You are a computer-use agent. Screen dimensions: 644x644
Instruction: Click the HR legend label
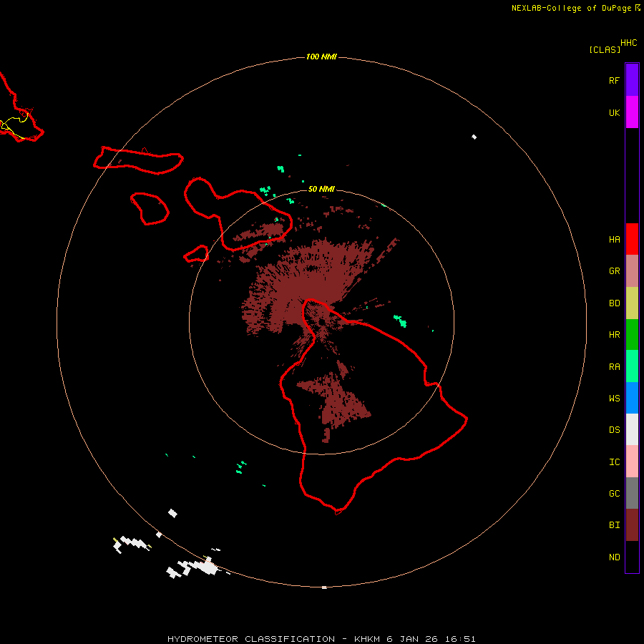[615, 335]
